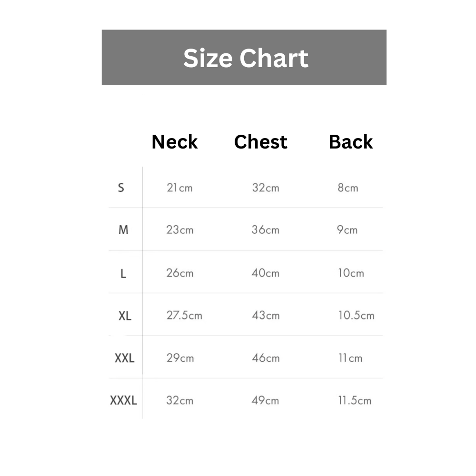Click the 11.5cm back measurement
This screenshot has height=476, width=476.
click(x=355, y=400)
